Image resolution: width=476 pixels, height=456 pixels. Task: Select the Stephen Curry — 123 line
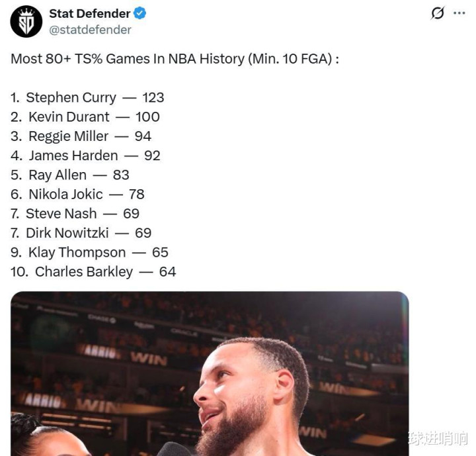tap(87, 97)
